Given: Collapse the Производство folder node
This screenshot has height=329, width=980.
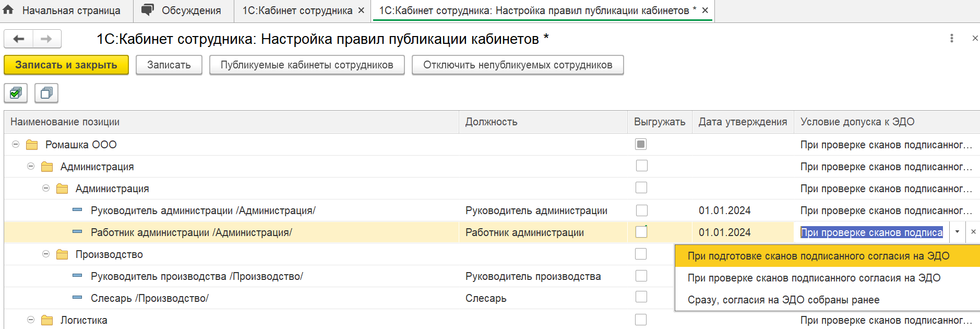Looking at the screenshot, I should [46, 254].
